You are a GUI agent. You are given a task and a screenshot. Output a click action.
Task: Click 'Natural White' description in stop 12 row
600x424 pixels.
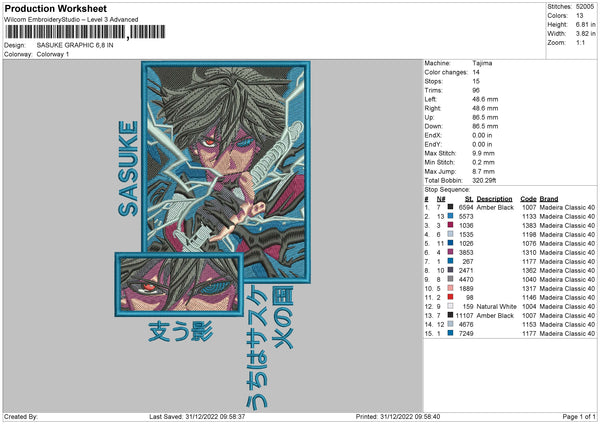pyautogui.click(x=496, y=307)
